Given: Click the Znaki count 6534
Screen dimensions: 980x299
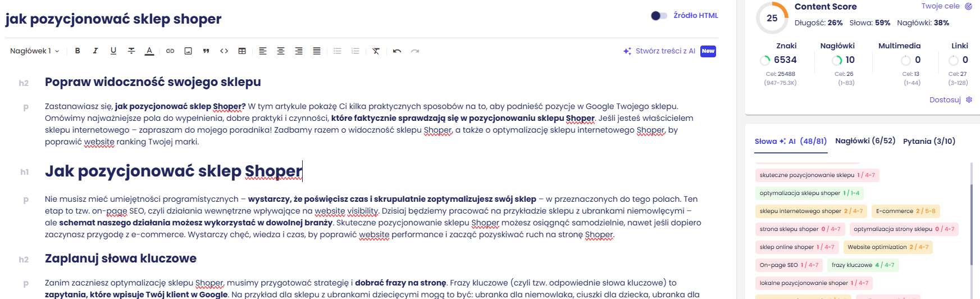Looking at the screenshot, I should click(x=785, y=60).
